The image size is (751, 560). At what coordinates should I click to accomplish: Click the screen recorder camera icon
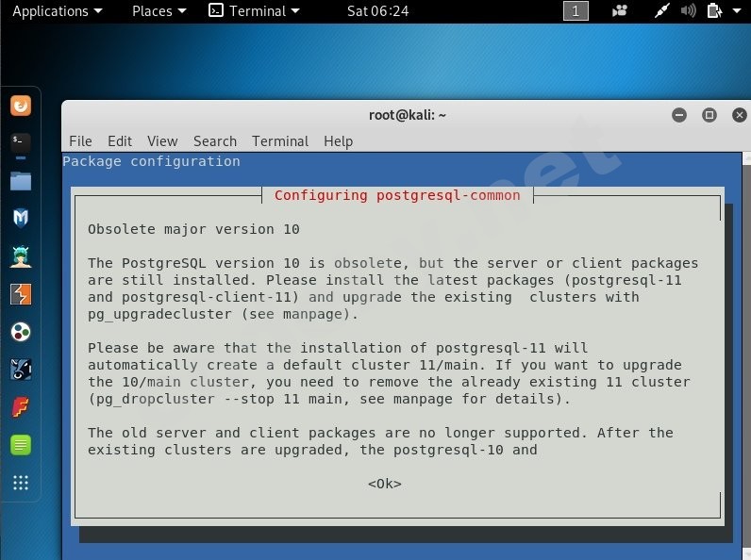[x=619, y=11]
